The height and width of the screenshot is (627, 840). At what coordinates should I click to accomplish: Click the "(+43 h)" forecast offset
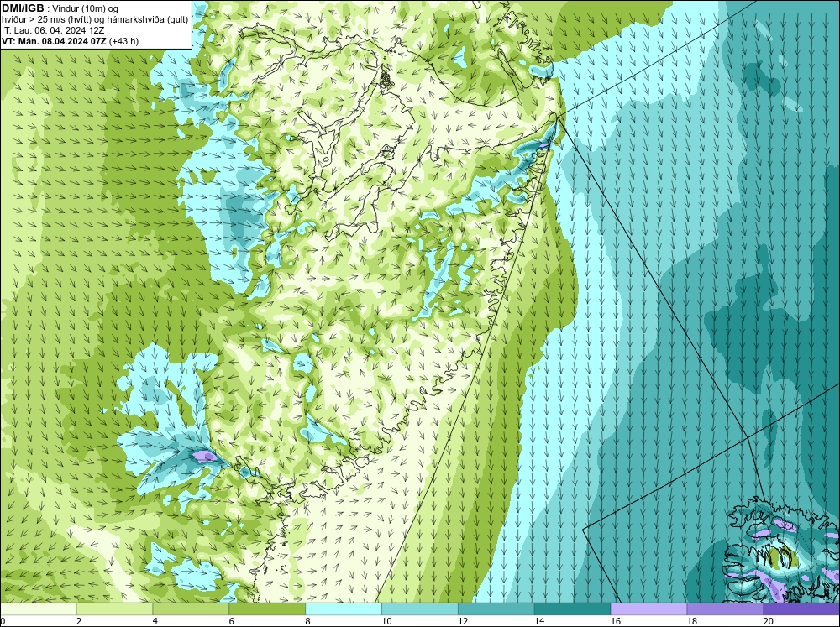123,41
